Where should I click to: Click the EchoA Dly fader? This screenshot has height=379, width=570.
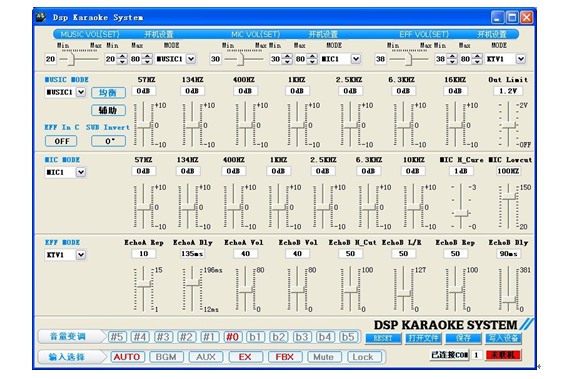coord(192,283)
